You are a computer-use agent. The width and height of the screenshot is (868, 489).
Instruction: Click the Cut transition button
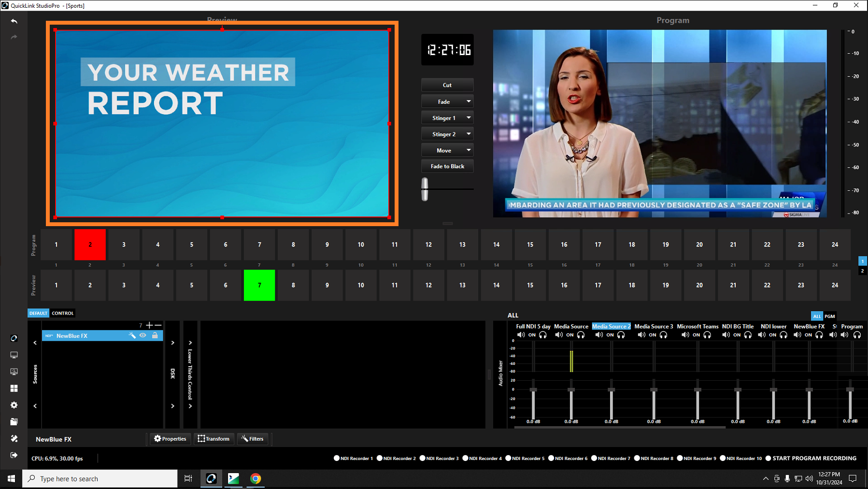click(447, 85)
